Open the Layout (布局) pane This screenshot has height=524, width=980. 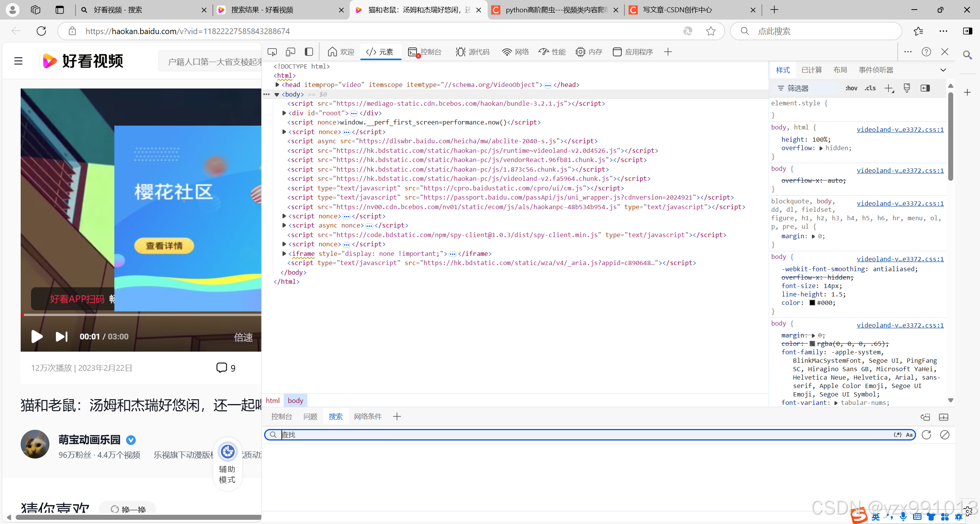(840, 70)
